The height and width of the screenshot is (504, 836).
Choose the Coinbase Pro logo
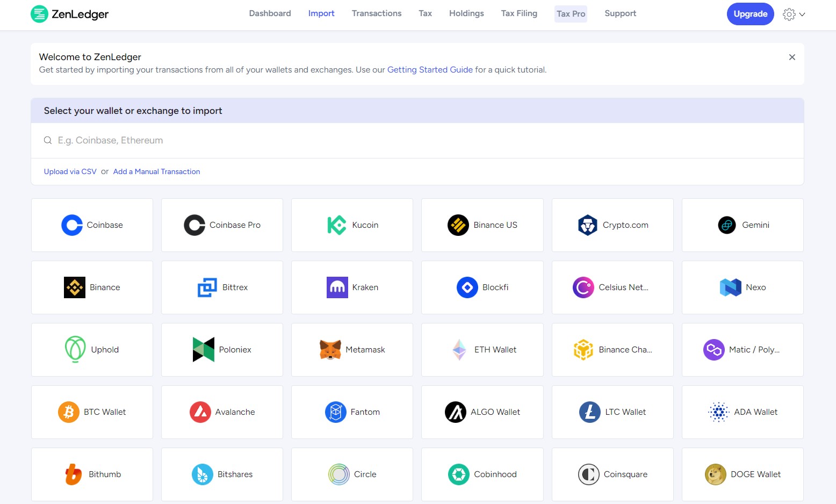(x=194, y=225)
